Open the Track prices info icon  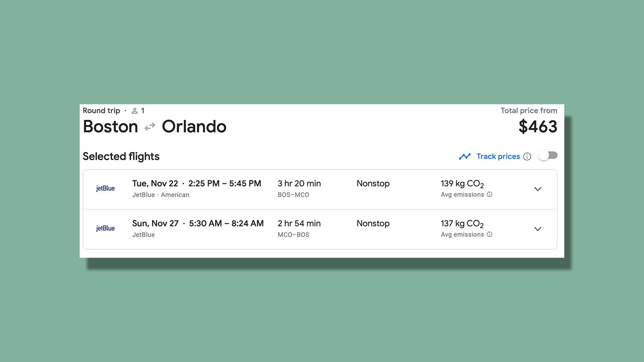(x=527, y=156)
